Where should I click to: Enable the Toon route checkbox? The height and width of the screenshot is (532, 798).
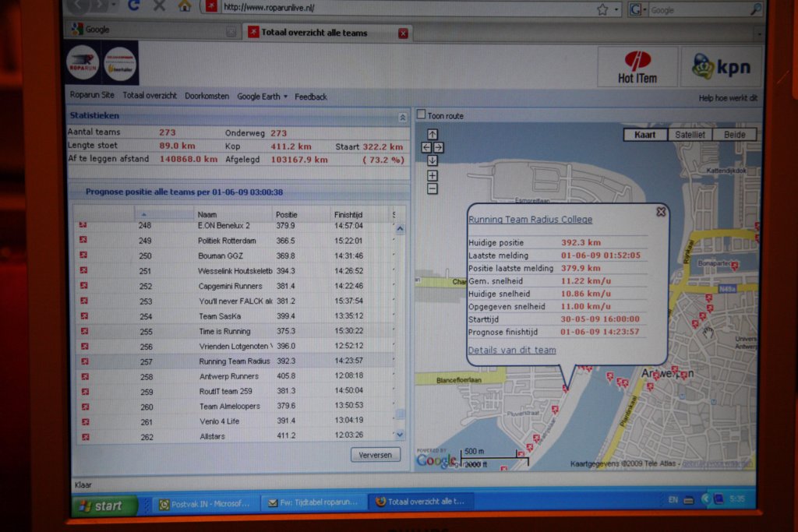(421, 115)
